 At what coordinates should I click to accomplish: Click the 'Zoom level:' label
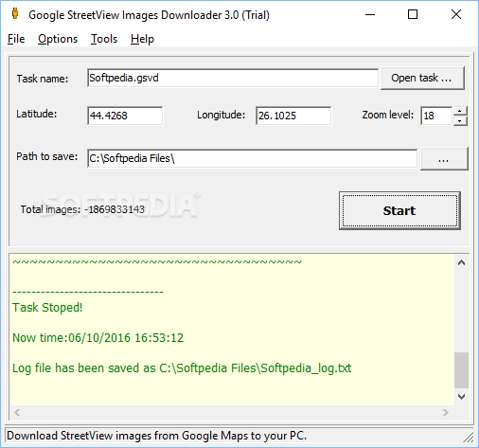388,115
